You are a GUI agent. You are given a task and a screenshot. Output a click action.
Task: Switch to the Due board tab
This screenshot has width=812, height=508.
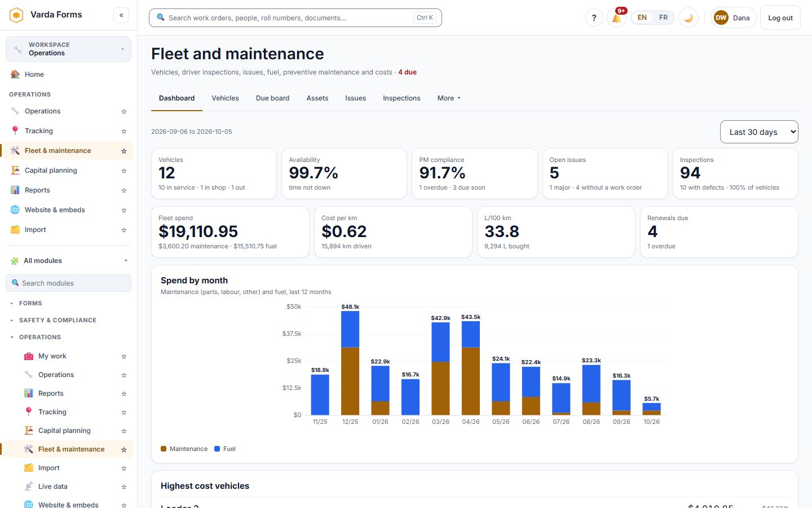tap(272, 98)
